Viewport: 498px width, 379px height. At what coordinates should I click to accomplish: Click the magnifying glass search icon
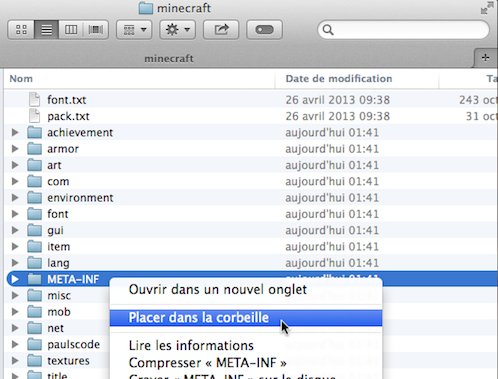[x=328, y=30]
